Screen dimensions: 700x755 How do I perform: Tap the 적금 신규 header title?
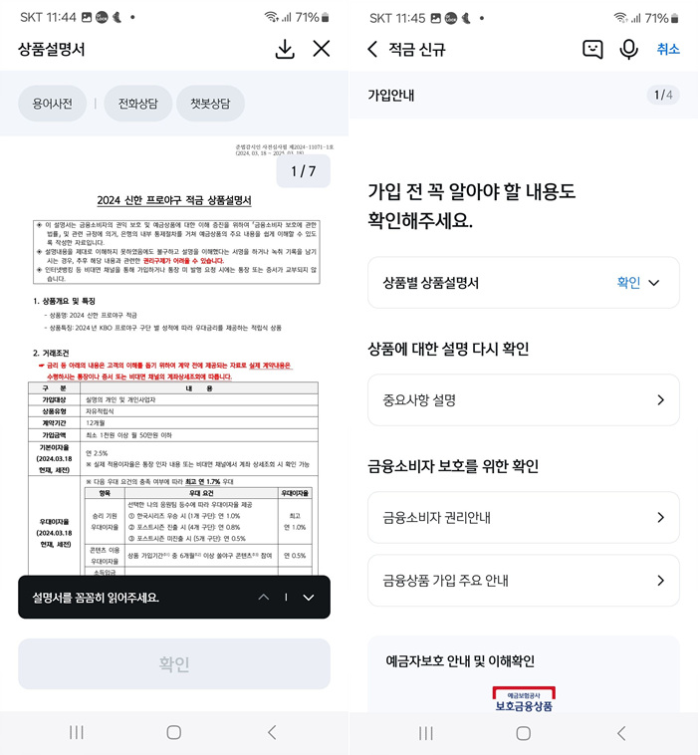417,49
